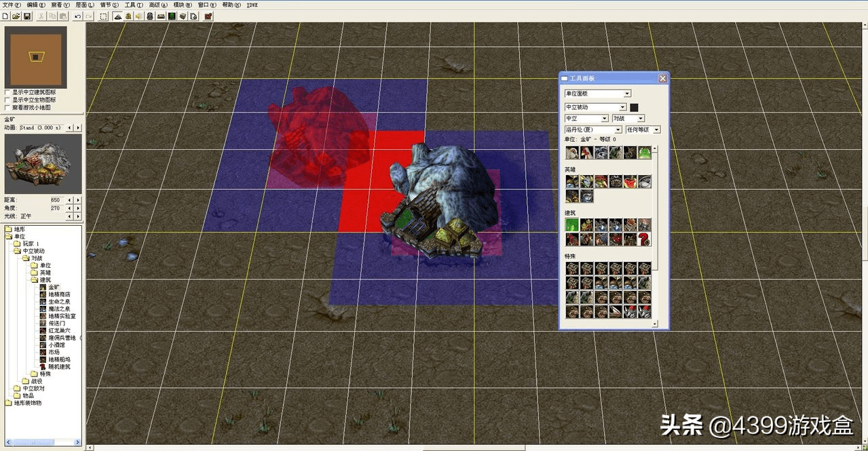Increase 距离 with its right arrow
Screen dimensions: 868x451
click(78, 200)
